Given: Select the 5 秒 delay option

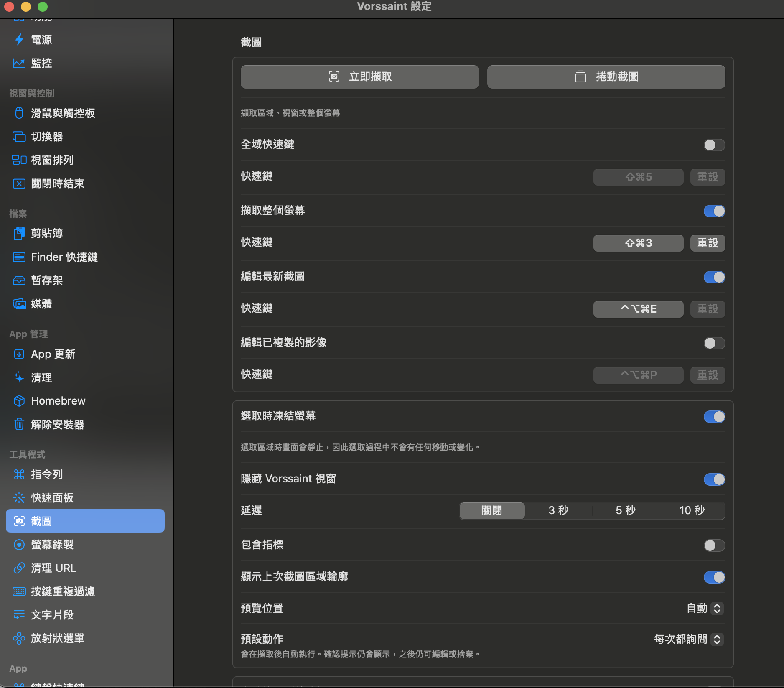Looking at the screenshot, I should point(626,510).
